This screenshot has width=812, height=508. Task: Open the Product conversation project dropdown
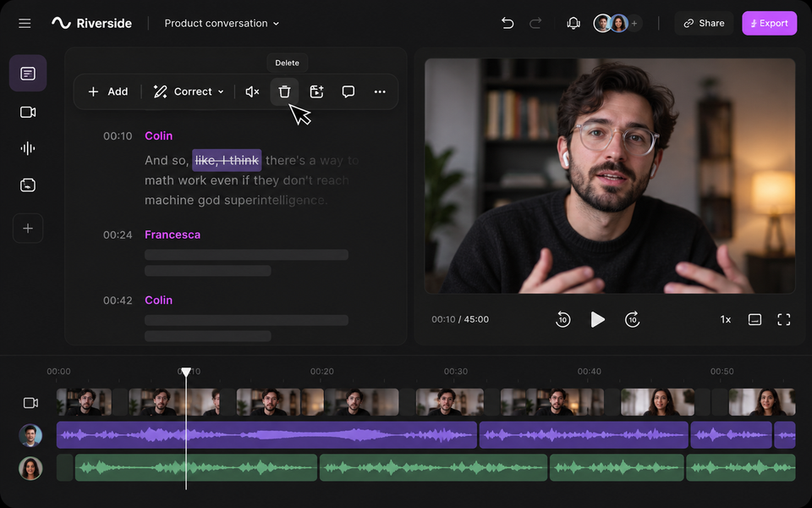click(x=222, y=24)
